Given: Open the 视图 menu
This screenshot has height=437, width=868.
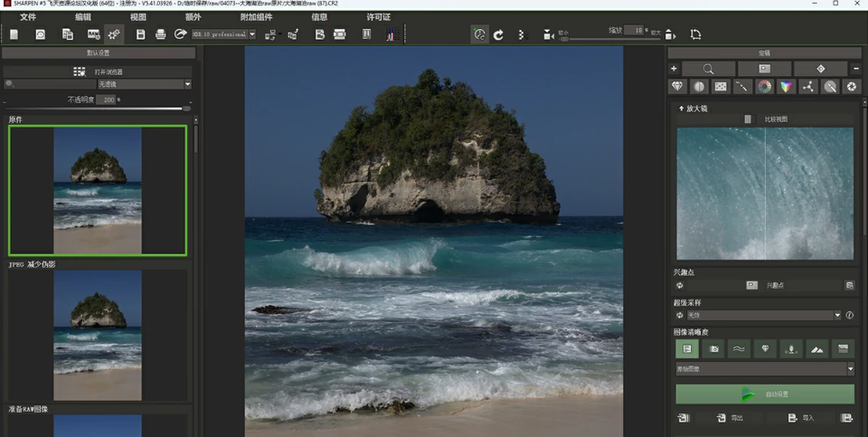Looking at the screenshot, I should coord(138,17).
